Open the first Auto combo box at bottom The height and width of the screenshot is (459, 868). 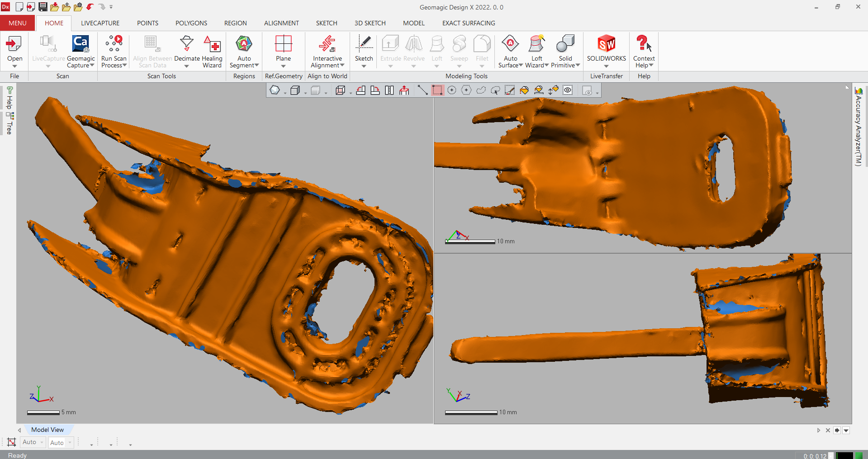tap(33, 442)
